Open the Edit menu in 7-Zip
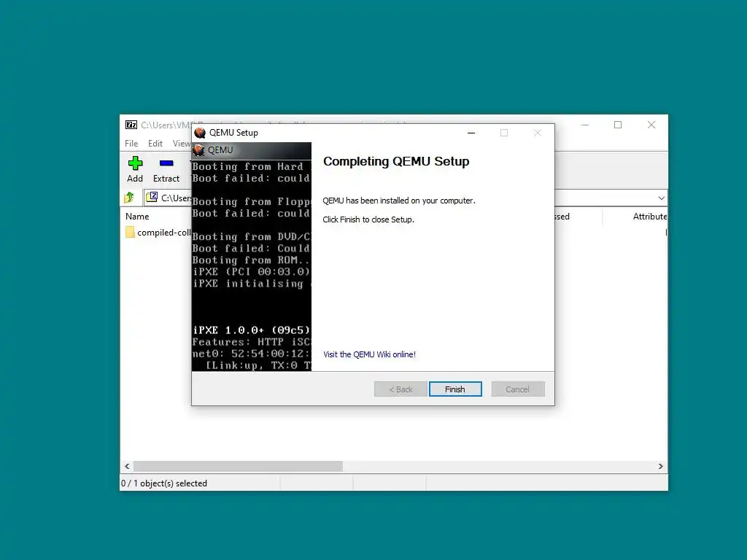The height and width of the screenshot is (560, 747). tap(155, 144)
